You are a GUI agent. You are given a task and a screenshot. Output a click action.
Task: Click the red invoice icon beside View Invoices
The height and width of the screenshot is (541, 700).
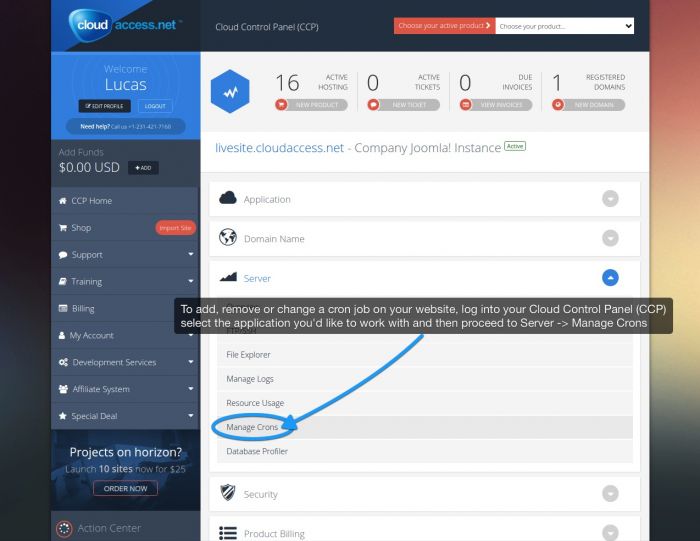[x=466, y=105]
